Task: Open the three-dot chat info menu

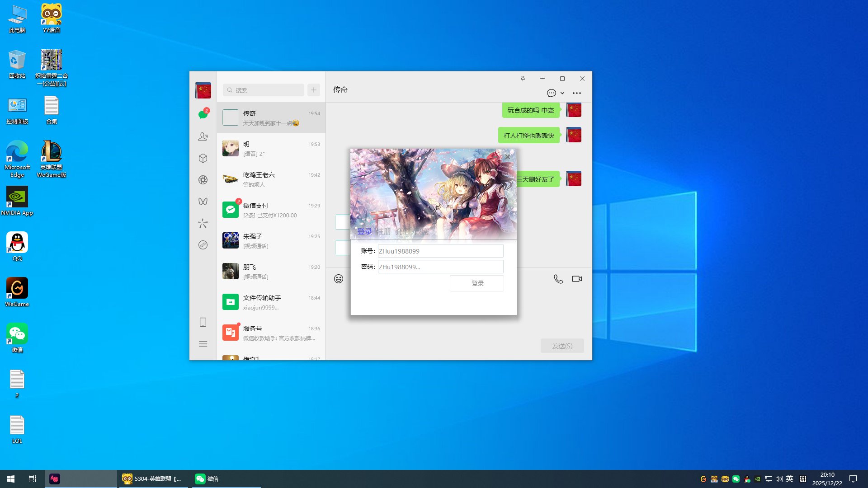Action: coord(577,93)
